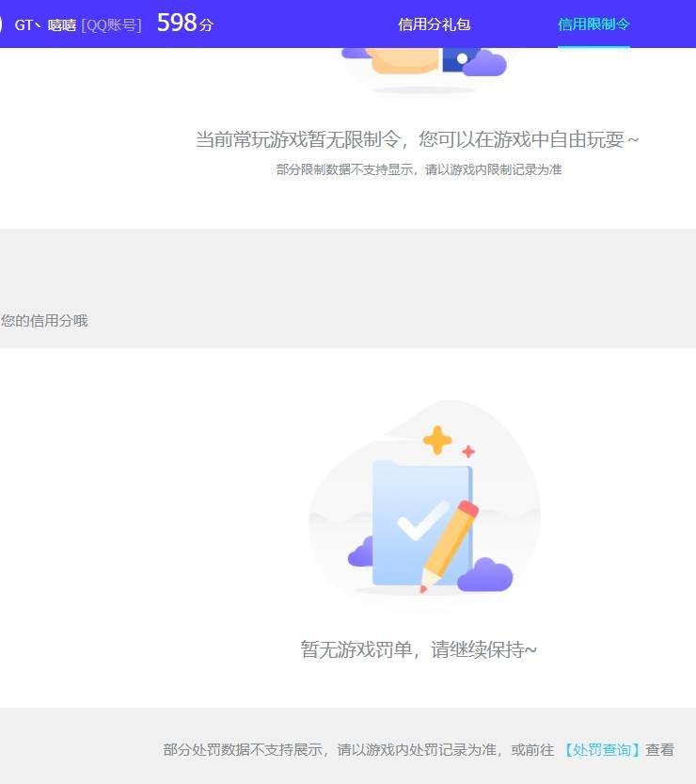The image size is (696, 784).
Task: Click the 598分 credit score
Action: click(185, 23)
